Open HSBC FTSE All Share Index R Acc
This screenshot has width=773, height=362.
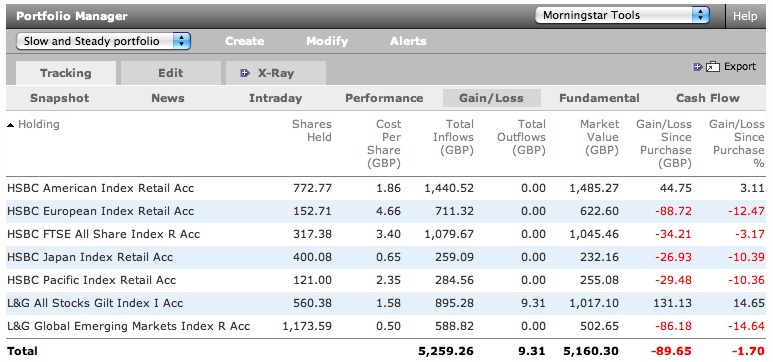(x=104, y=234)
